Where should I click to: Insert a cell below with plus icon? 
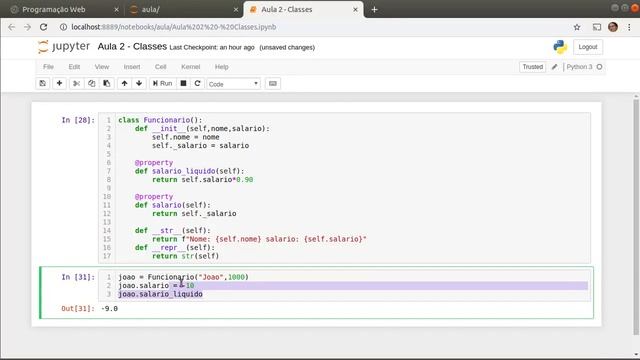[x=59, y=83]
